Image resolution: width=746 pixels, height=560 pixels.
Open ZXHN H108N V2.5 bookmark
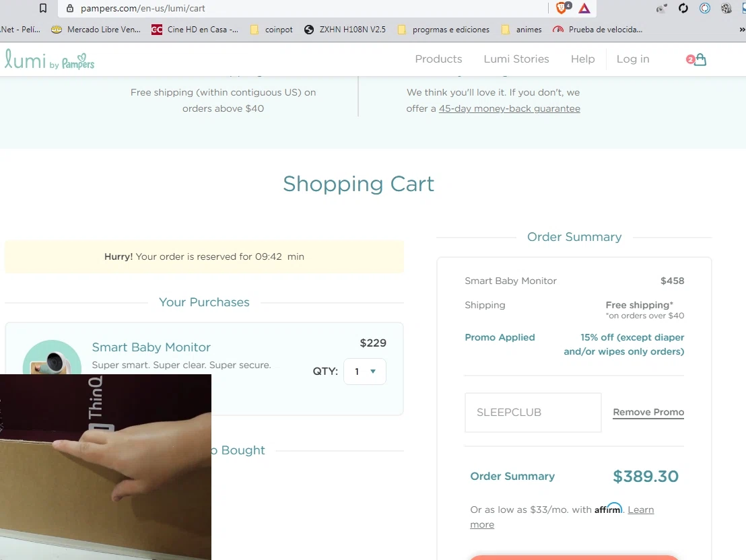coord(345,30)
